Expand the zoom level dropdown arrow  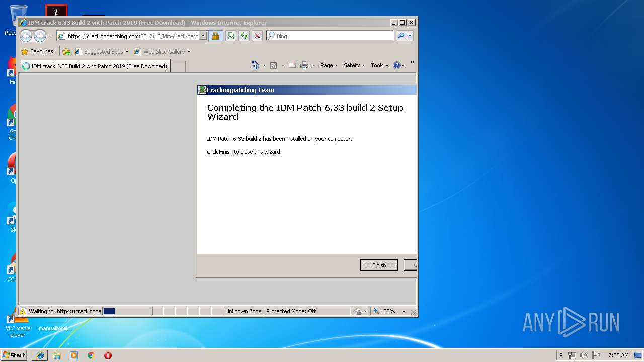click(x=404, y=311)
